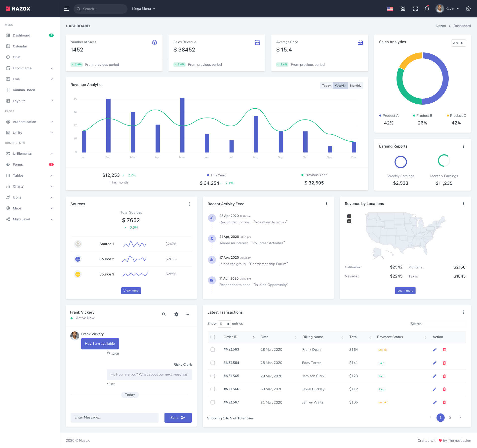Expand Layouts submenu in sidebar
The height and width of the screenshot is (448, 477).
[30, 101]
